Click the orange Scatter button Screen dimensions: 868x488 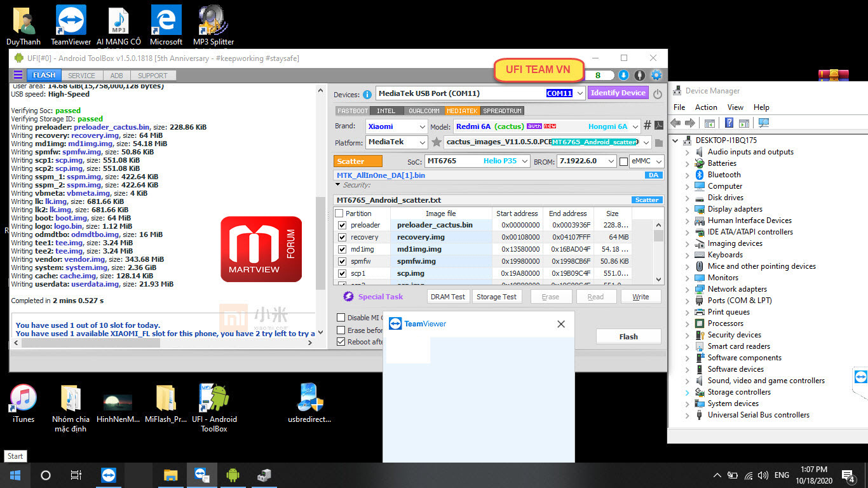pos(358,161)
